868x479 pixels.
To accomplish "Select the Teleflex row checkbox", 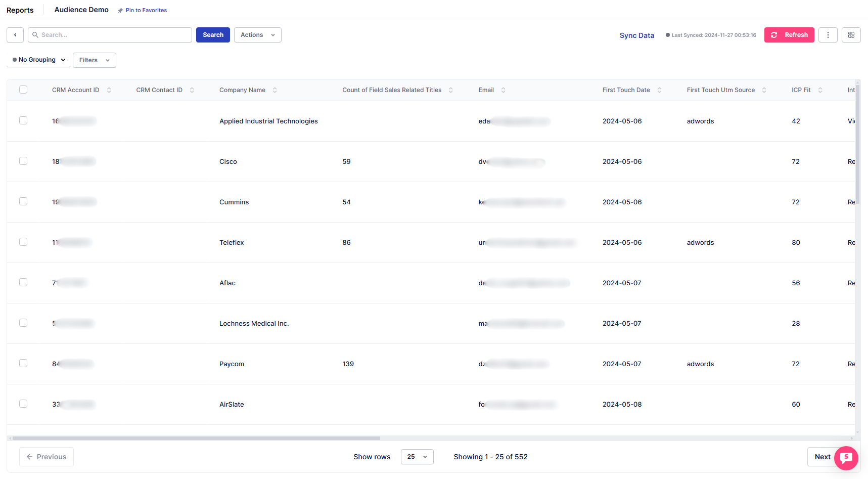I will click(x=23, y=242).
